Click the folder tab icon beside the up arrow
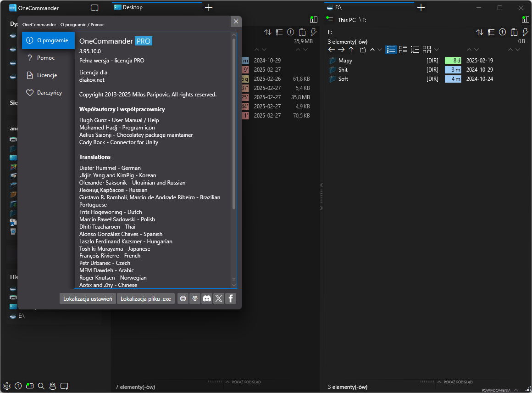532x393 pixels. point(363,50)
